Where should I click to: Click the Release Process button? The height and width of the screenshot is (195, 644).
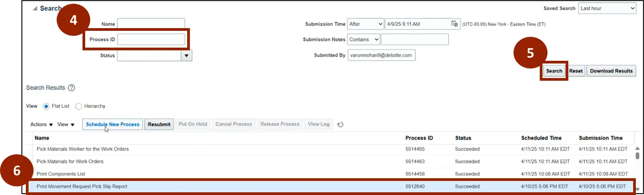coord(280,124)
